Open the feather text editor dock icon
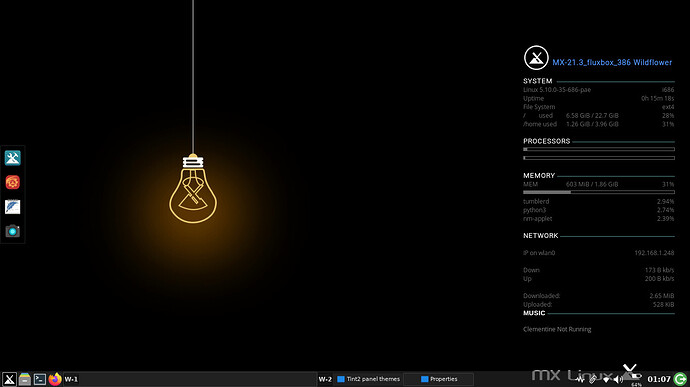The width and height of the screenshot is (690, 387). [x=12, y=206]
